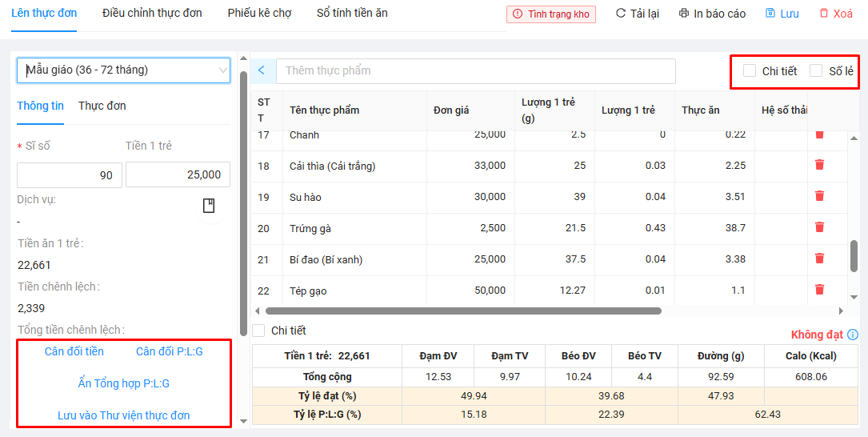This screenshot has width=868, height=437.
Task: Remove the Trứng gà row using trash icon
Action: 819,227
